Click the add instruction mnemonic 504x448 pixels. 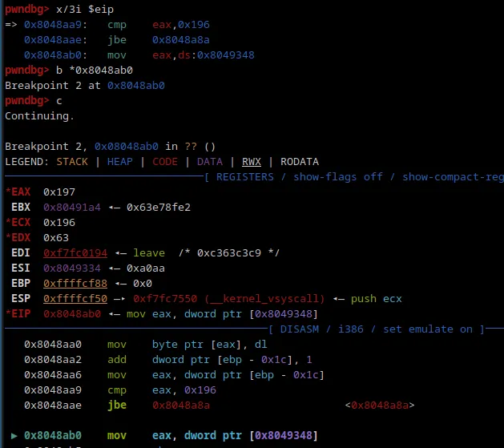click(117, 360)
